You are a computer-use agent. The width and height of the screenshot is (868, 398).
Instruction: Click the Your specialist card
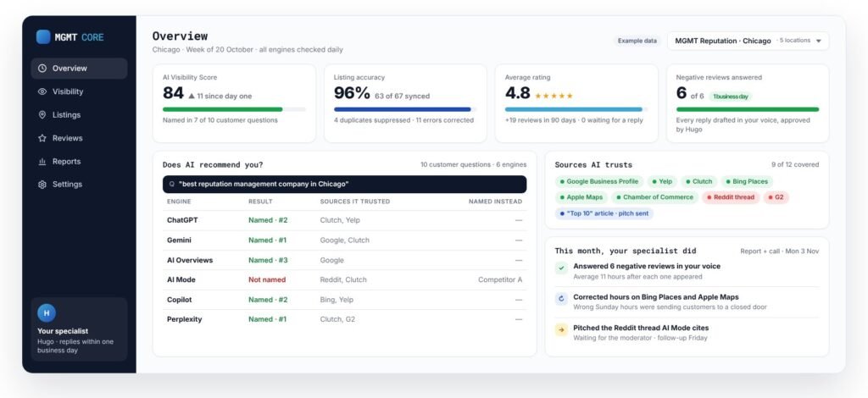[x=79, y=329]
